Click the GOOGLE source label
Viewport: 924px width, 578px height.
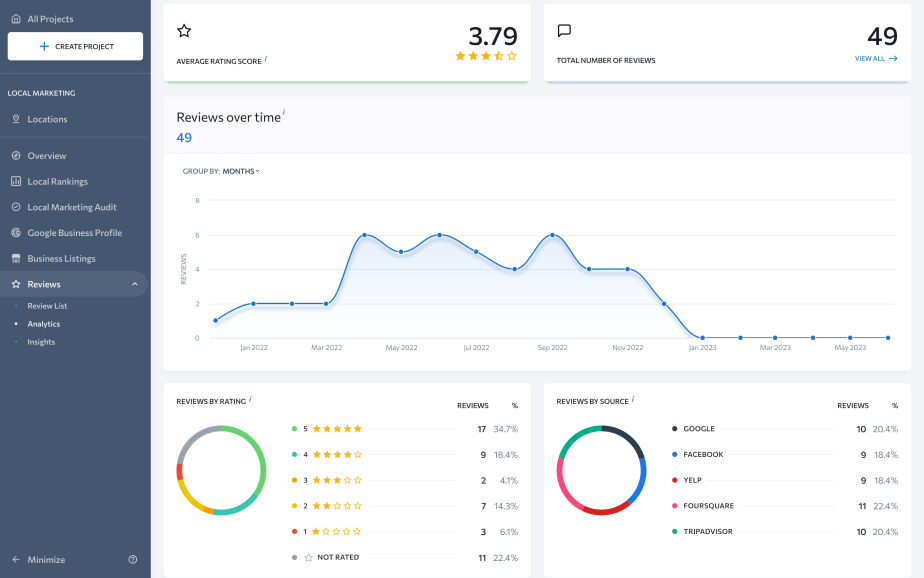[699, 429]
